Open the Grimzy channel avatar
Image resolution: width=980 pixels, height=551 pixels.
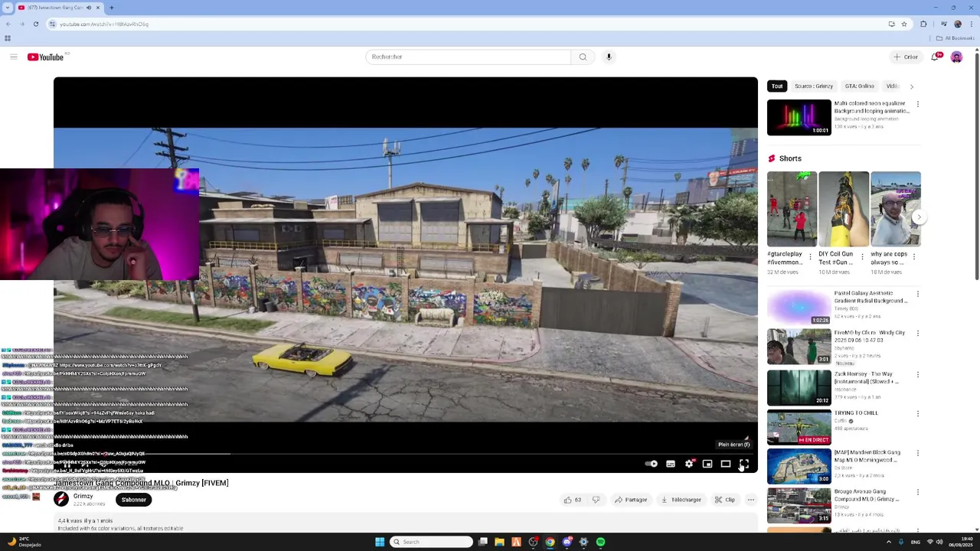tap(61, 500)
